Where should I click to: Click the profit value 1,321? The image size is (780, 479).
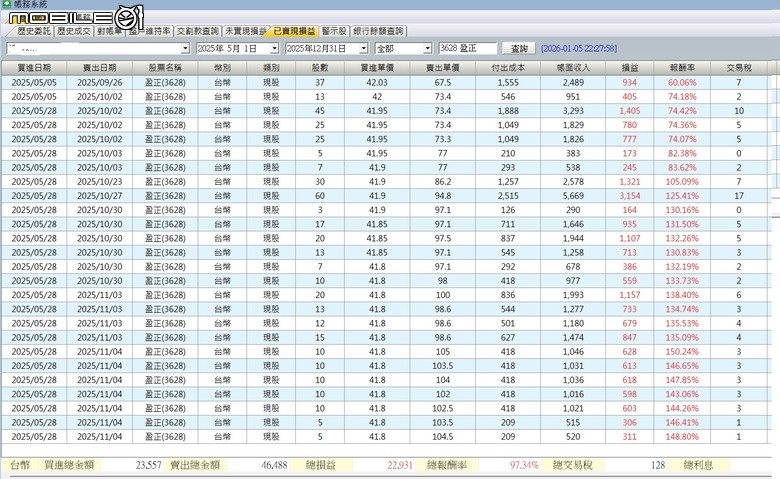[630, 182]
